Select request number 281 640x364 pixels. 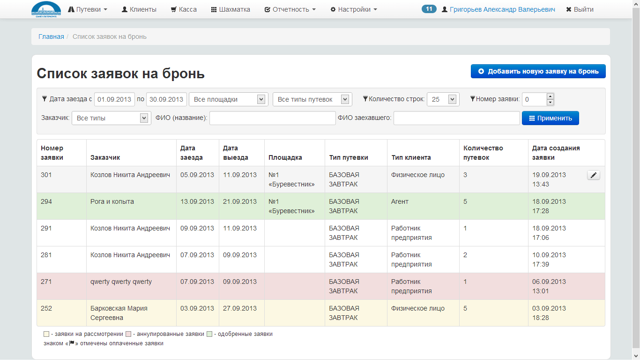(46, 255)
